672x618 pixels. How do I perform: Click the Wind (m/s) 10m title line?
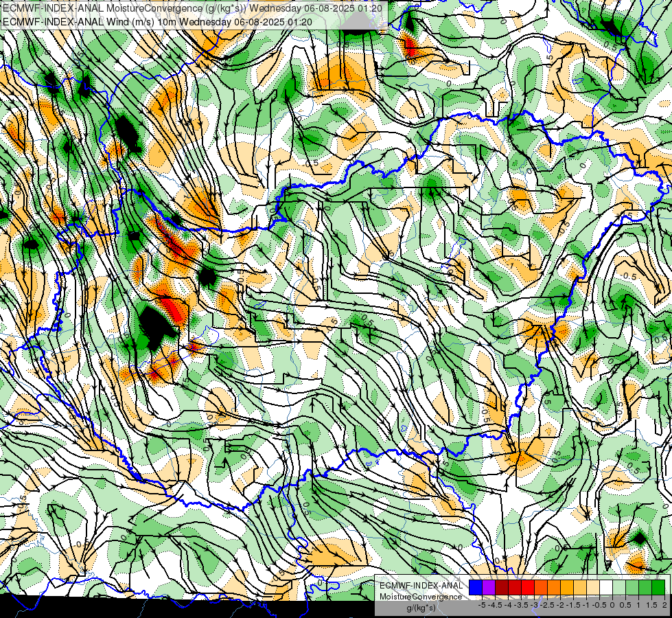coord(157,22)
